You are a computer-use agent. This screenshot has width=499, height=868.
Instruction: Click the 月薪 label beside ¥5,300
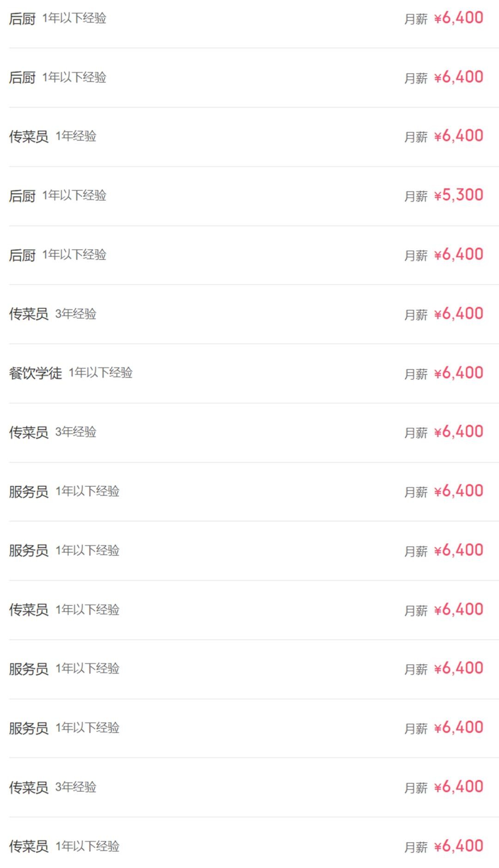pos(416,196)
